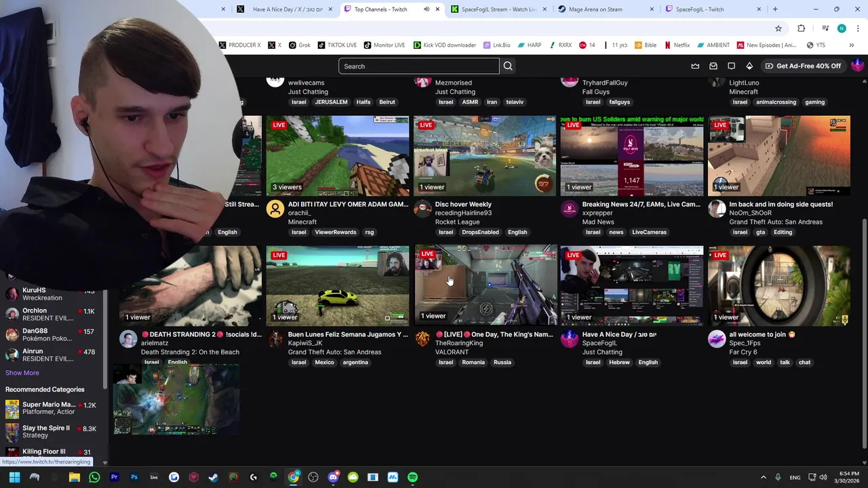
Task: Switch to Mage Arena on Steam tab
Action: 606,9
